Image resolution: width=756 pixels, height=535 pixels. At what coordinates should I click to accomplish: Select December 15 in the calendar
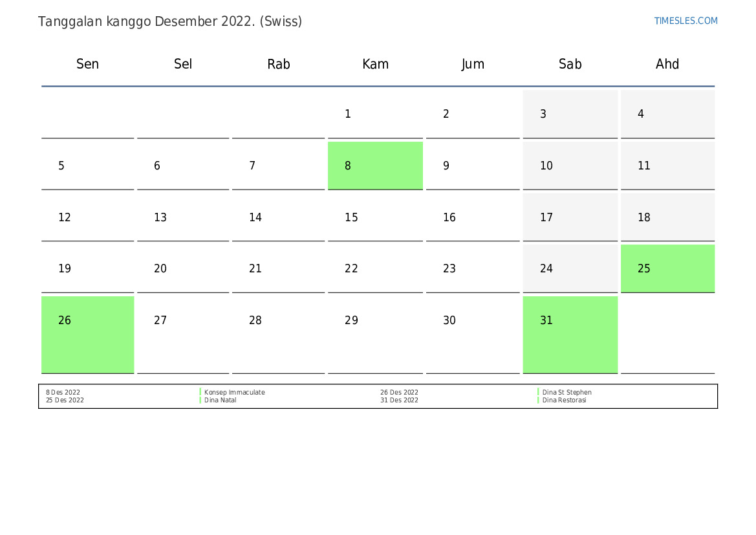(x=375, y=217)
